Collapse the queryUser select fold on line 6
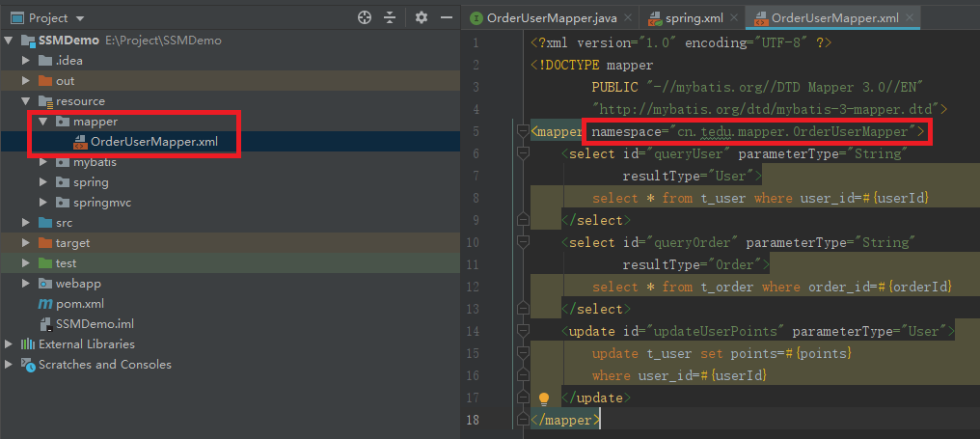The height and width of the screenshot is (439, 980). (x=523, y=153)
